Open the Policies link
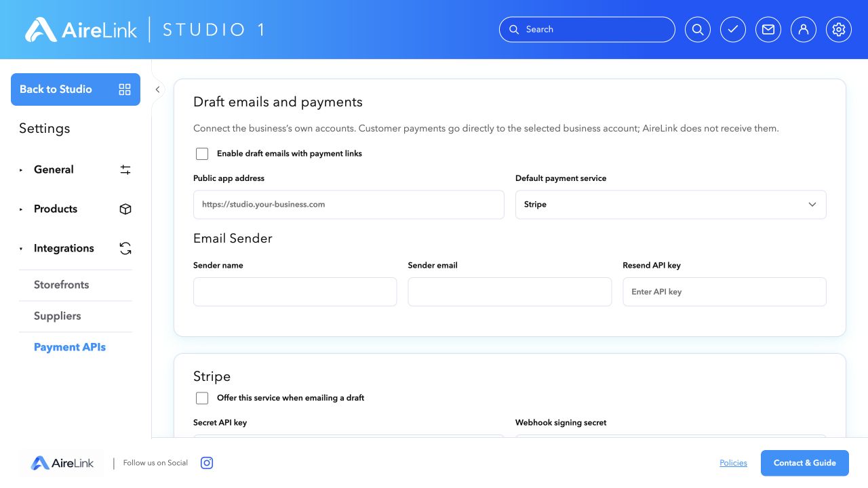 pyautogui.click(x=733, y=463)
